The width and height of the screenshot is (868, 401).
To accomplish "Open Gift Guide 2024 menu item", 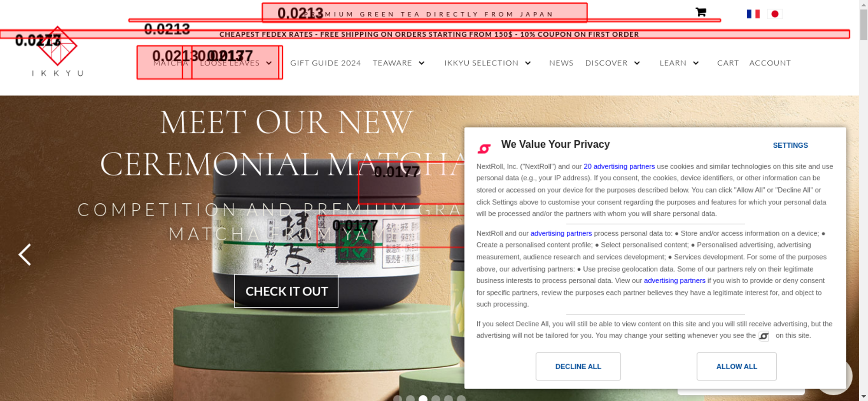I will pos(325,63).
